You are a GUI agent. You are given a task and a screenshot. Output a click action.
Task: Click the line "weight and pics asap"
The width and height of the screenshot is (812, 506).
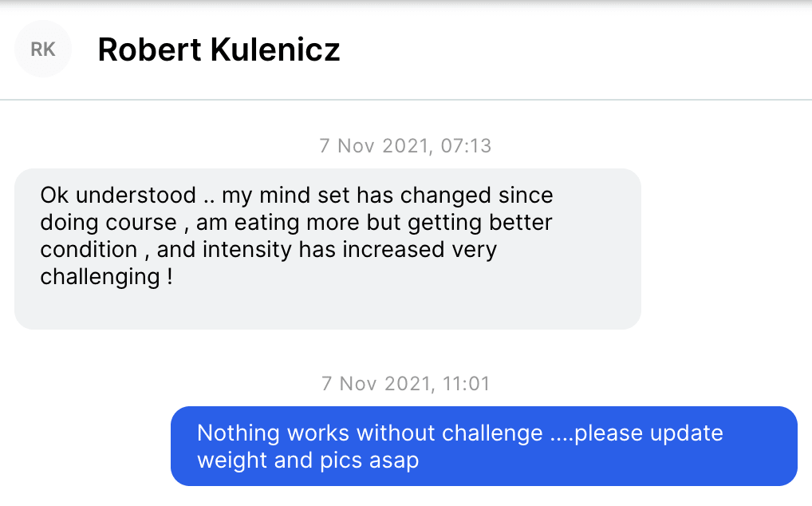pyautogui.click(x=308, y=461)
